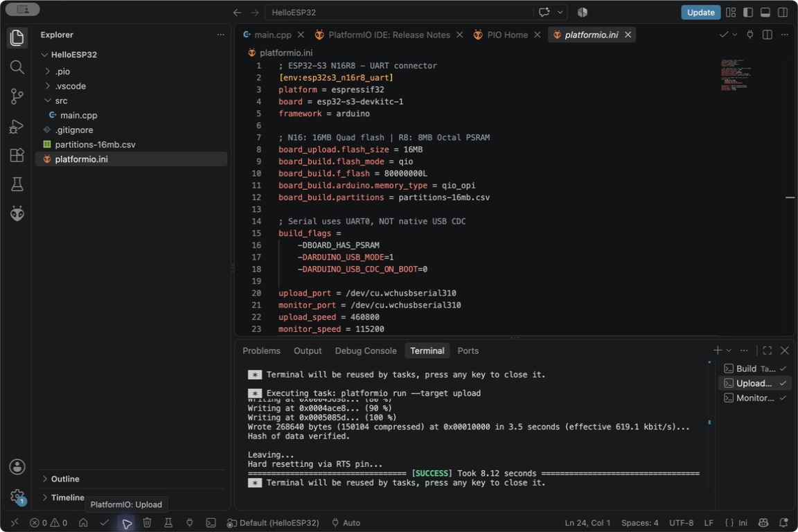Open the Explorer view in activity bar
Image resolution: width=798 pixels, height=532 pixels.
[17, 37]
